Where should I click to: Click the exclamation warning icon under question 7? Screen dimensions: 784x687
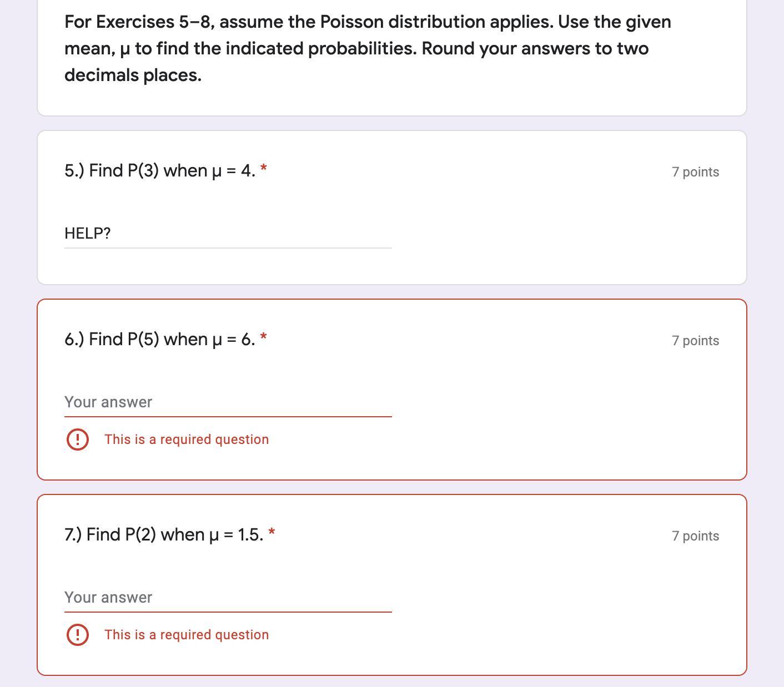78,635
